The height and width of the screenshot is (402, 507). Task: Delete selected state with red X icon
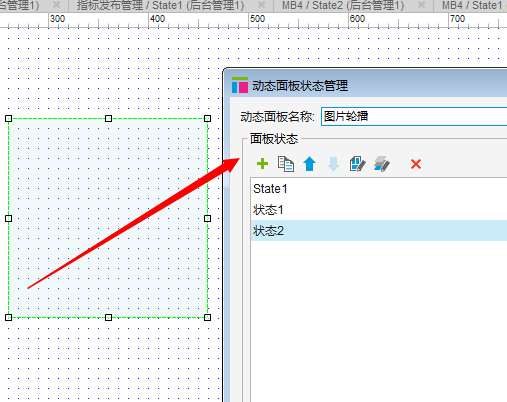[x=416, y=164]
